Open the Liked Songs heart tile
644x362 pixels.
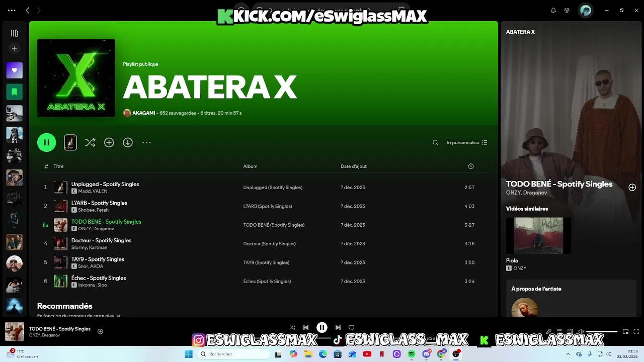click(x=14, y=70)
